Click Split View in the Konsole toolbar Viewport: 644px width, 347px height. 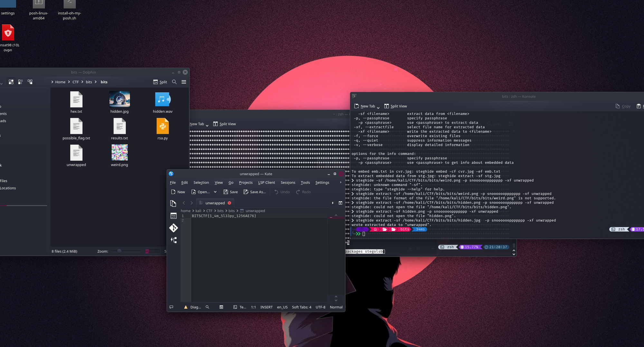click(395, 106)
